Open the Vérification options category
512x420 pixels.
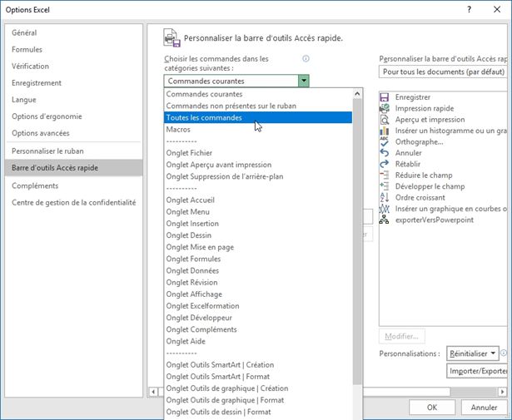74,67
